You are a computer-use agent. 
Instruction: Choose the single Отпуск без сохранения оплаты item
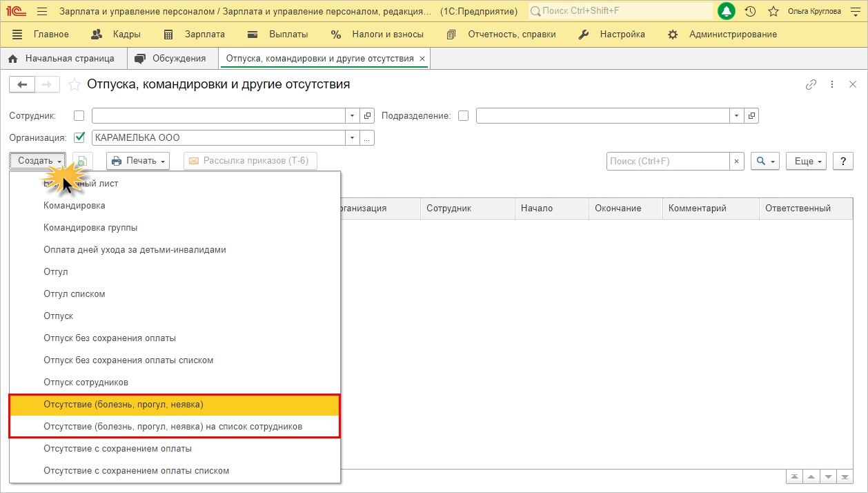tap(175, 338)
